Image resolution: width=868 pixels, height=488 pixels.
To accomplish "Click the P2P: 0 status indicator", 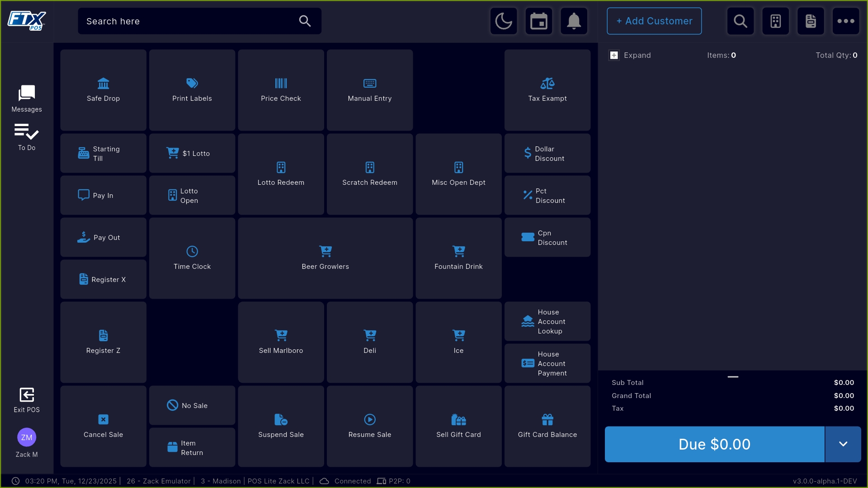I will (x=394, y=481).
